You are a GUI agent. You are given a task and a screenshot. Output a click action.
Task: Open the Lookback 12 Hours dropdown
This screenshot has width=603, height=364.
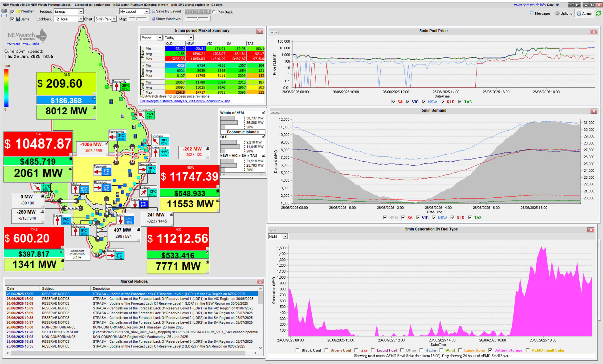(x=69, y=19)
